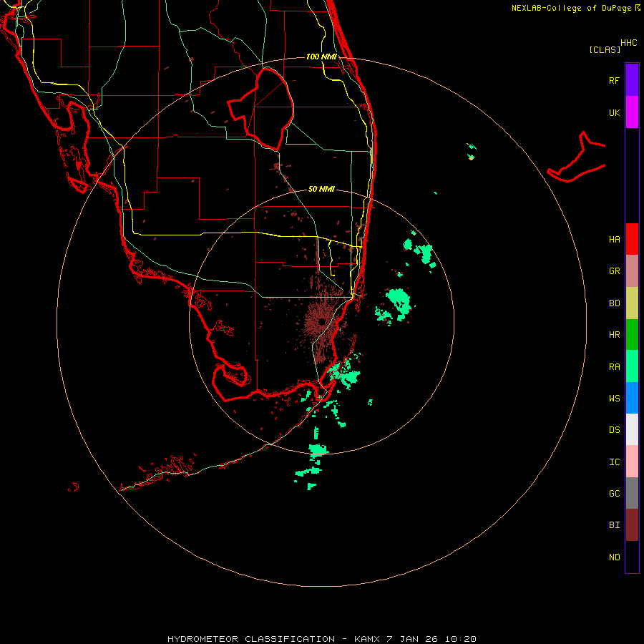
Task: Click the 50 NMI range ring label
Action: point(321,189)
